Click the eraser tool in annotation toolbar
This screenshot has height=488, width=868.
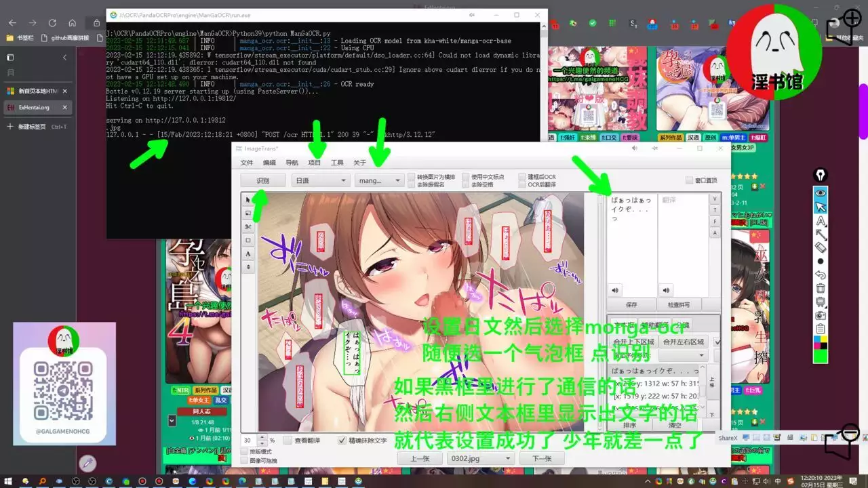[x=821, y=247]
